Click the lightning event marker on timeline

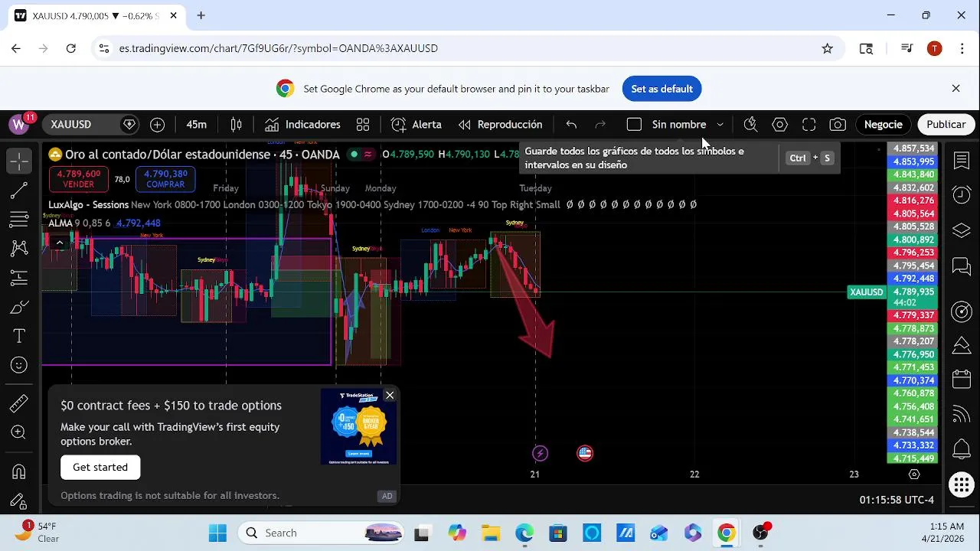click(540, 453)
